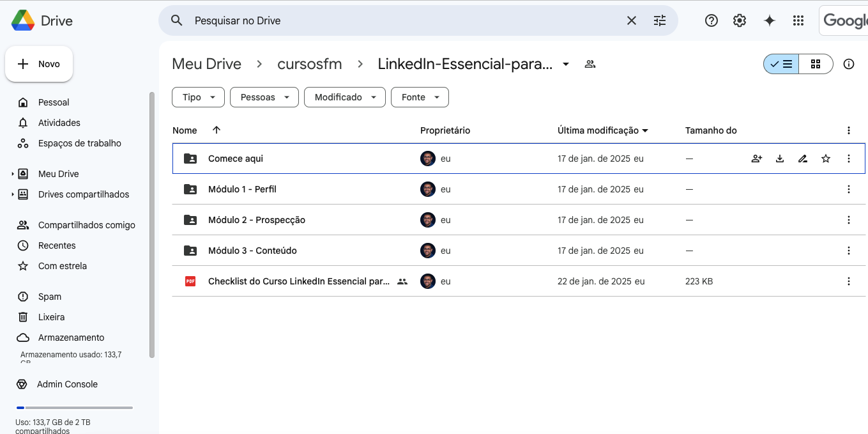Click the PDF icon of Checklist file
Screen dimensions: 868x434
(x=190, y=281)
